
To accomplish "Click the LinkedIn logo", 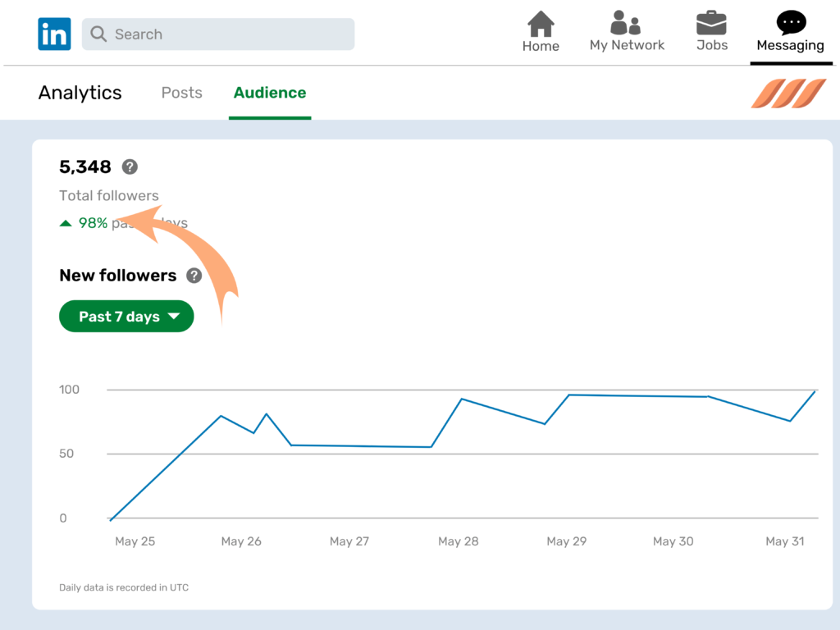I will [x=54, y=34].
